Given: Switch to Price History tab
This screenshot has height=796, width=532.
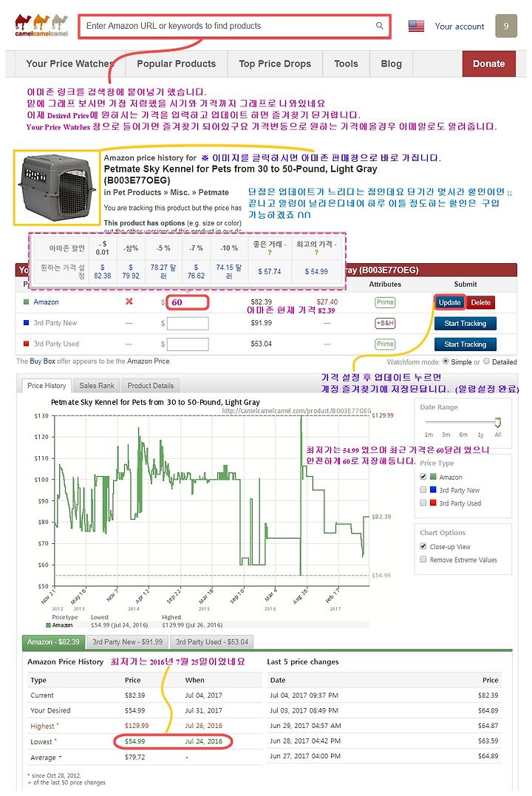Looking at the screenshot, I should [x=47, y=385].
